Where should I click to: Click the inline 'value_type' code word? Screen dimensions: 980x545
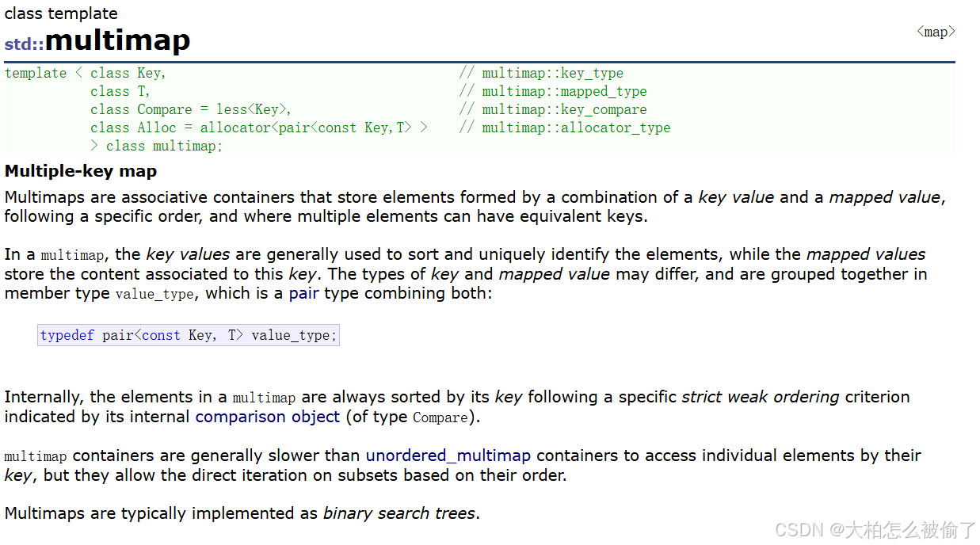point(154,294)
